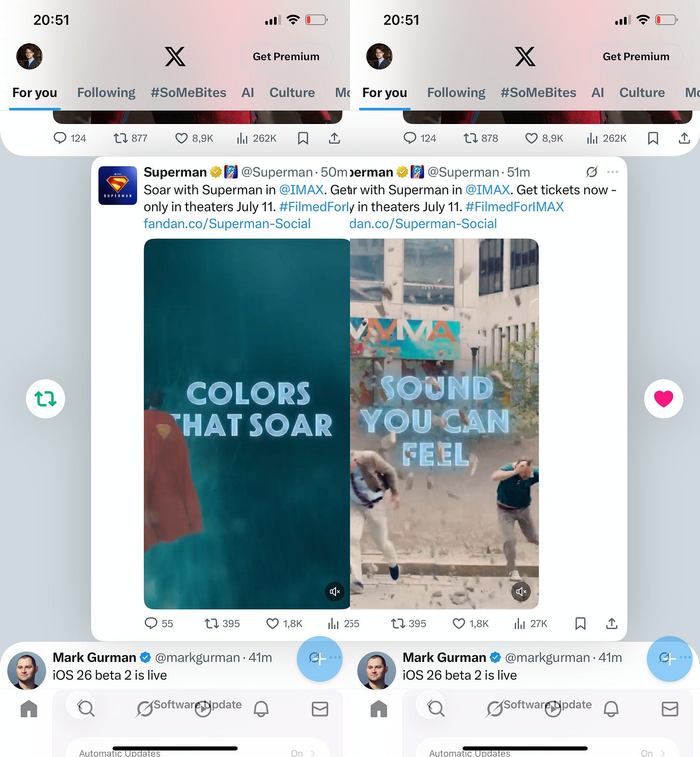Viewport: 700px width, 757px height.
Task: Unmute the COLORS THAT SOAR video
Action: 335,591
